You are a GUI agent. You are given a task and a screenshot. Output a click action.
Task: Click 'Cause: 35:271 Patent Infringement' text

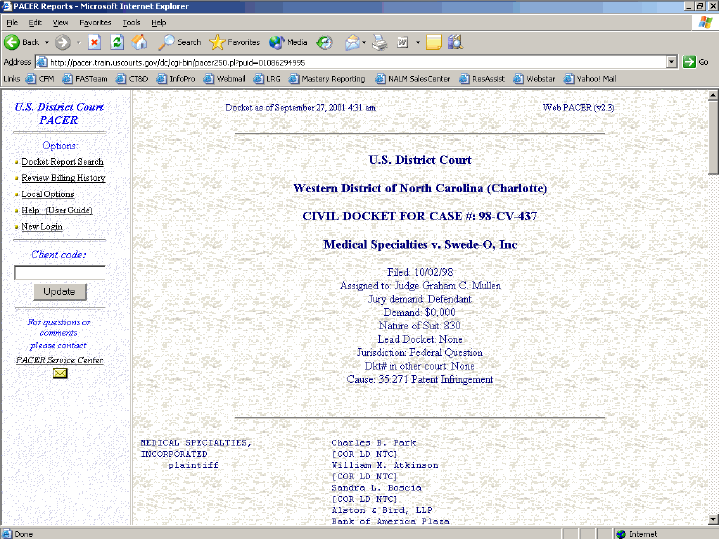420,380
